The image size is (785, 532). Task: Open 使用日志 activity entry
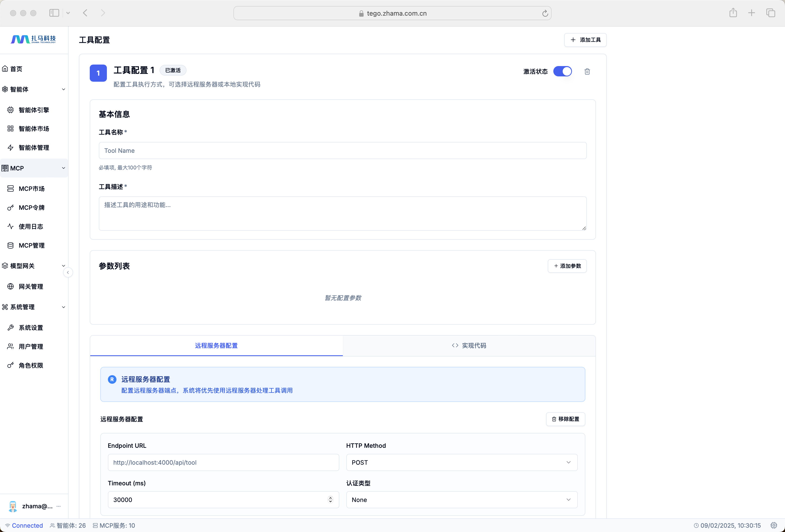pos(31,226)
